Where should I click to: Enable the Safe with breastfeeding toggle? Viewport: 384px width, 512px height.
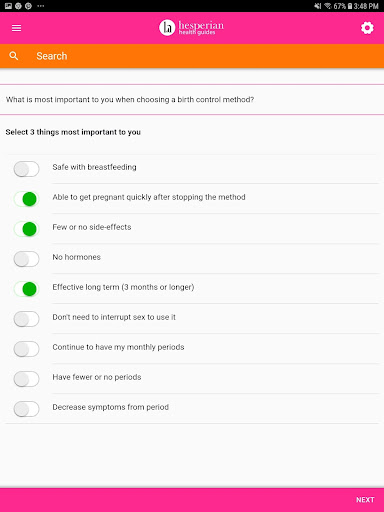26,169
